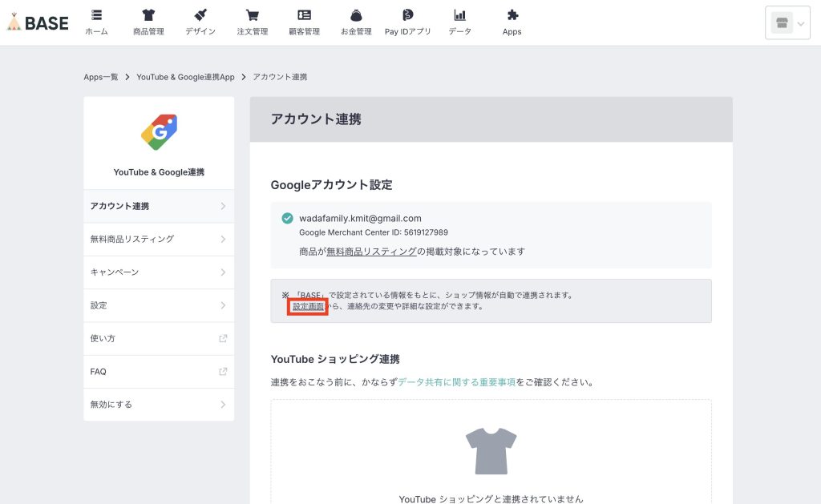Click YouTube ショッピングと連携されていません message
This screenshot has width=821, height=504.
coord(491,498)
